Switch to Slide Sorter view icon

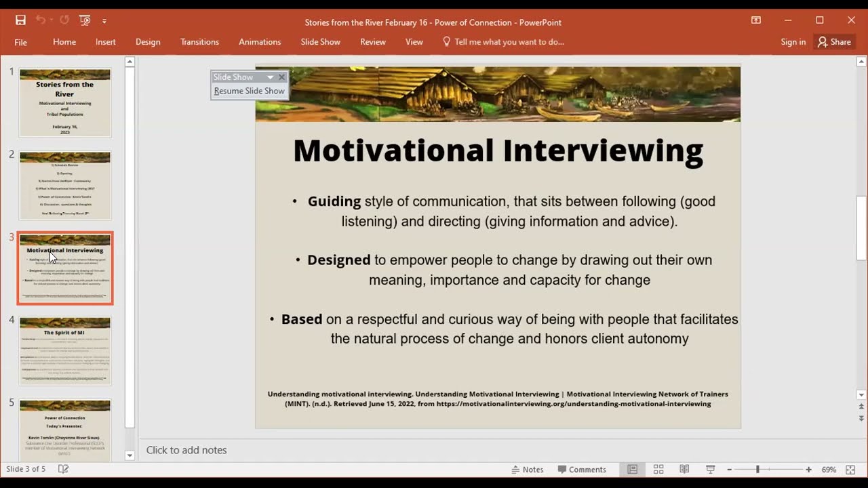658,469
